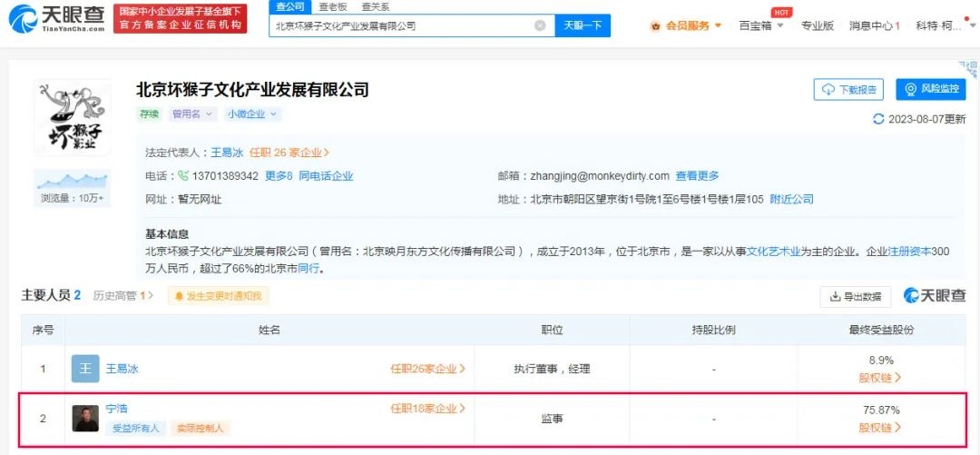Open the 会员服务 dropdown menu
Image resolution: width=980 pixels, height=455 pixels.
pyautogui.click(x=694, y=25)
